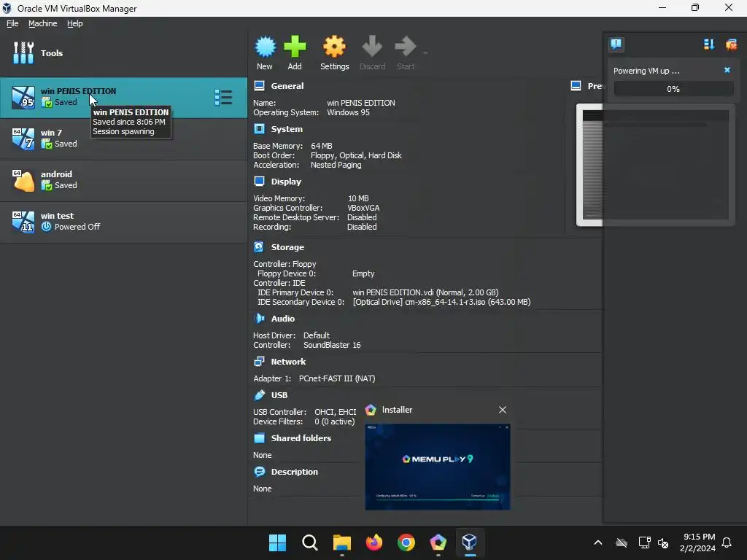Screen dimensions: 747x560
Task: Open Windows Search from the taskbar
Action: pyautogui.click(x=309, y=542)
